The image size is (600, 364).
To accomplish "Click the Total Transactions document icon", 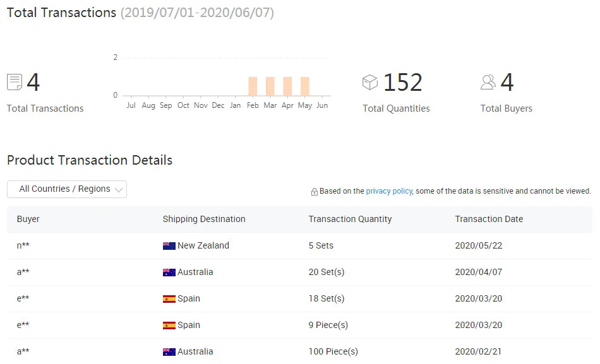I will point(15,82).
